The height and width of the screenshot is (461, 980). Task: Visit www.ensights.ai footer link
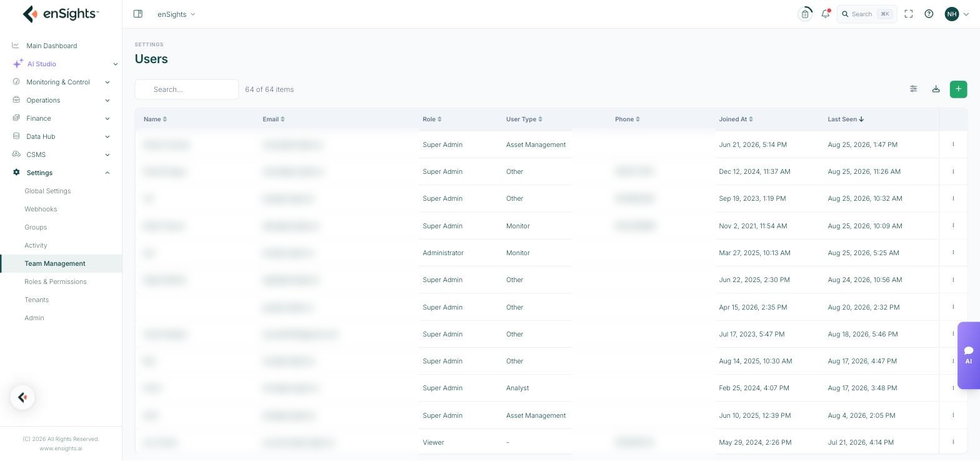point(61,448)
